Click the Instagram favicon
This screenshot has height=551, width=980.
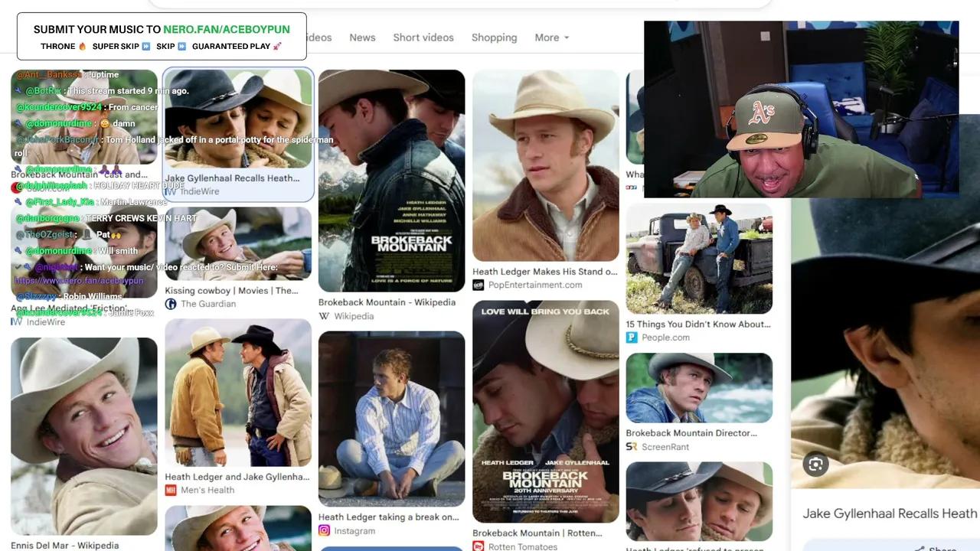(324, 531)
